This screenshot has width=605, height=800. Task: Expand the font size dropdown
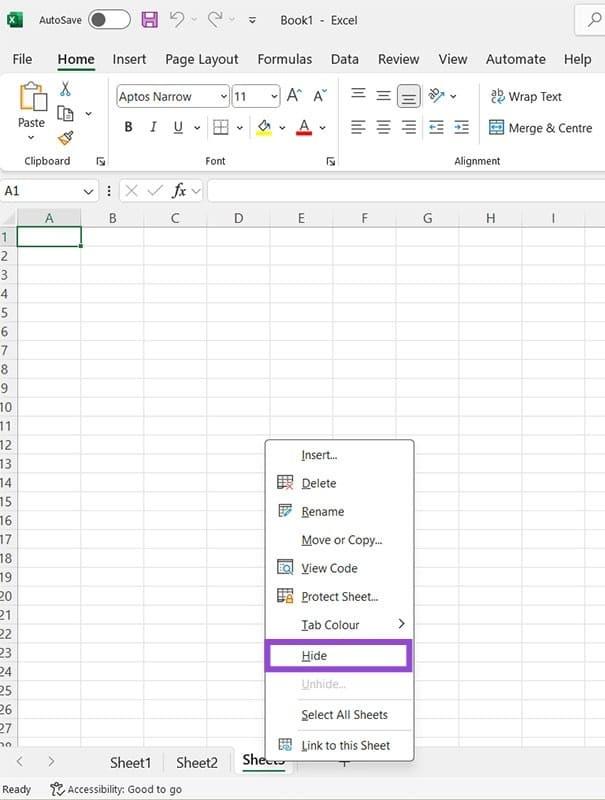pos(273,97)
